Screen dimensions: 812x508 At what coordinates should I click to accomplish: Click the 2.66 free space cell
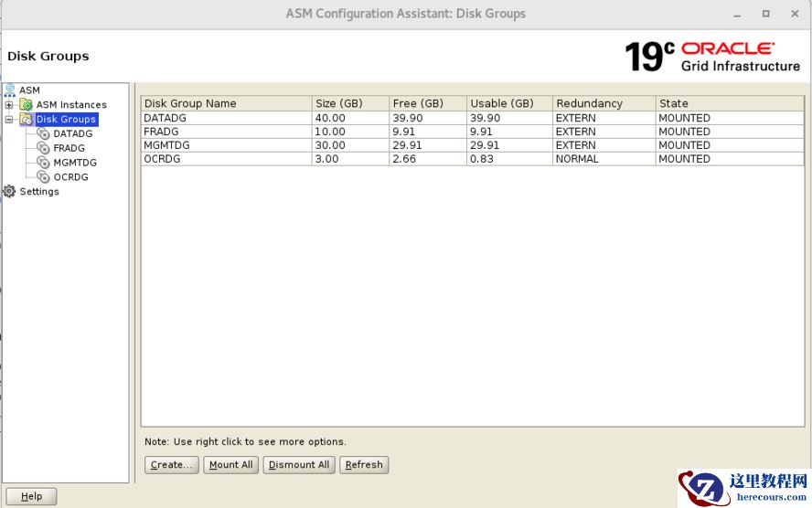428,159
